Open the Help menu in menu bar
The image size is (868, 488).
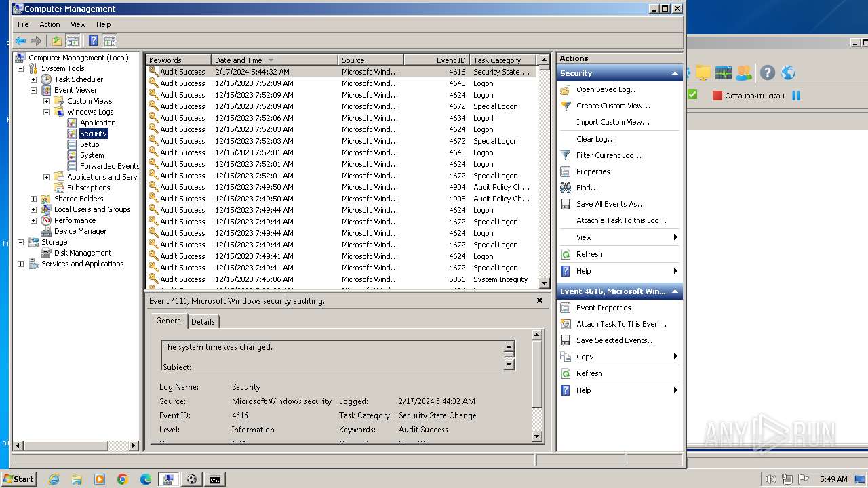coord(103,24)
